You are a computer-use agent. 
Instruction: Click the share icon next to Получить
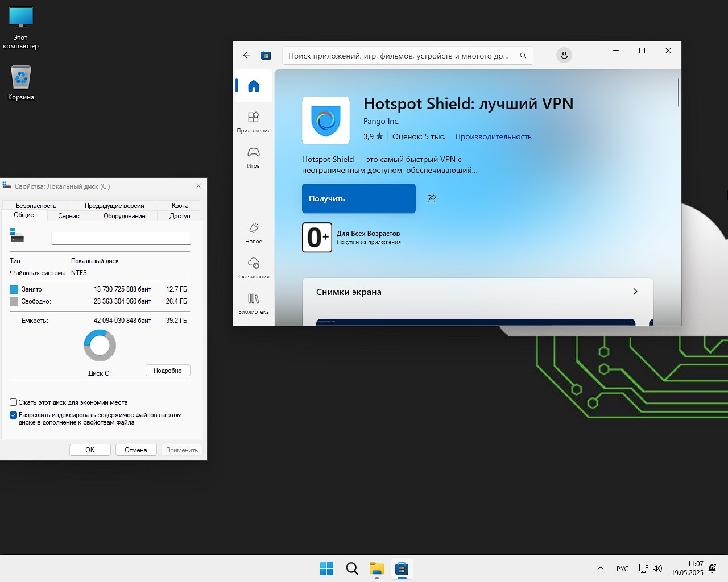point(432,198)
